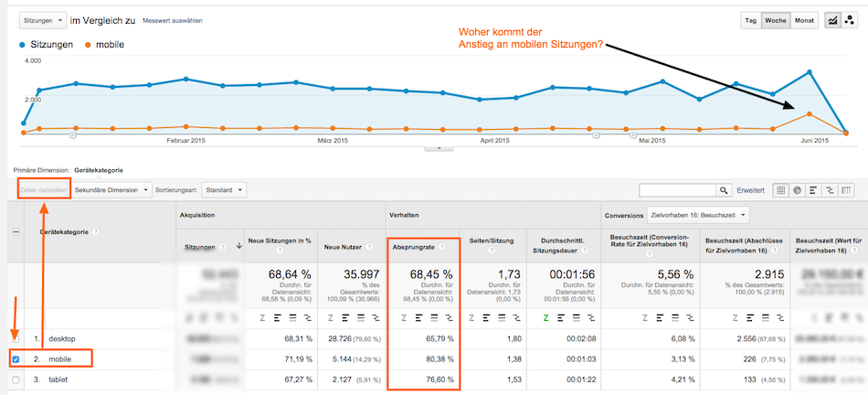Click the search magnifier icon
This screenshot has width=868, height=395.
(725, 190)
